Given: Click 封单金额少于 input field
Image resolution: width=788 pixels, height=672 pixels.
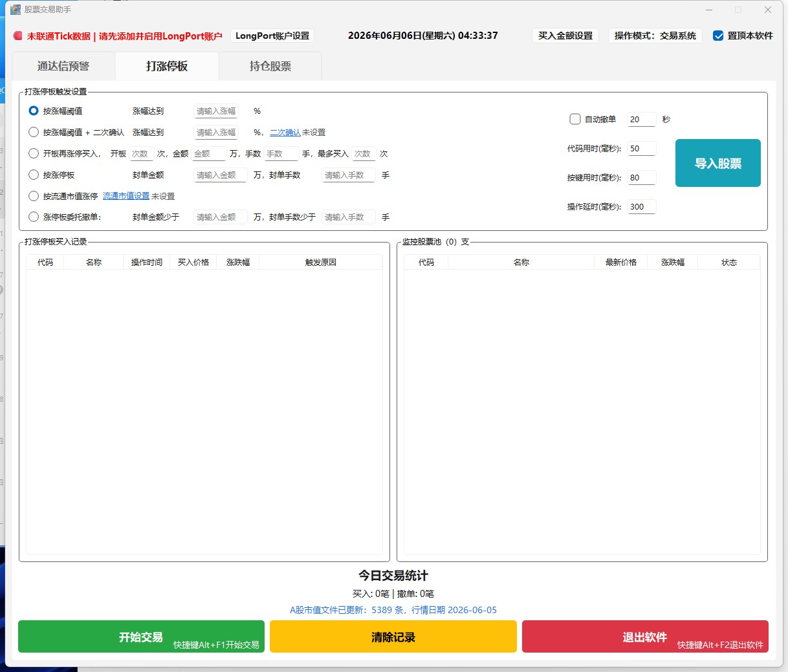Looking at the screenshot, I should [x=221, y=217].
